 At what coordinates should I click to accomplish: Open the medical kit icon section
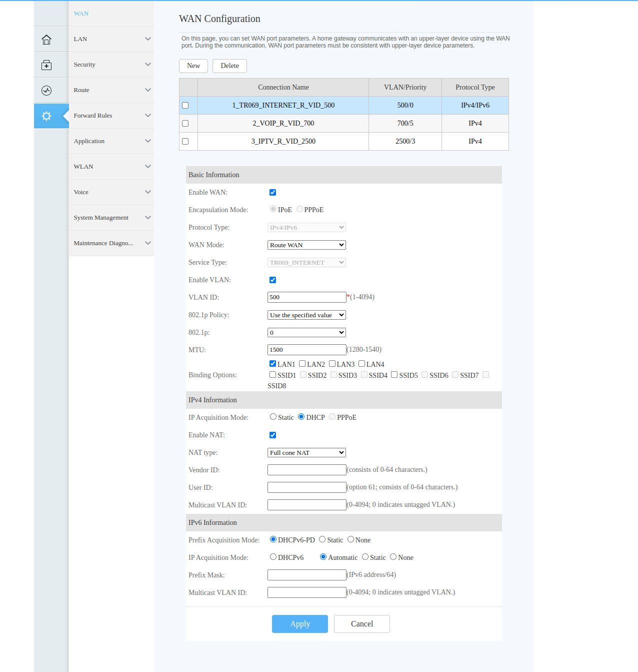pyautogui.click(x=46, y=65)
